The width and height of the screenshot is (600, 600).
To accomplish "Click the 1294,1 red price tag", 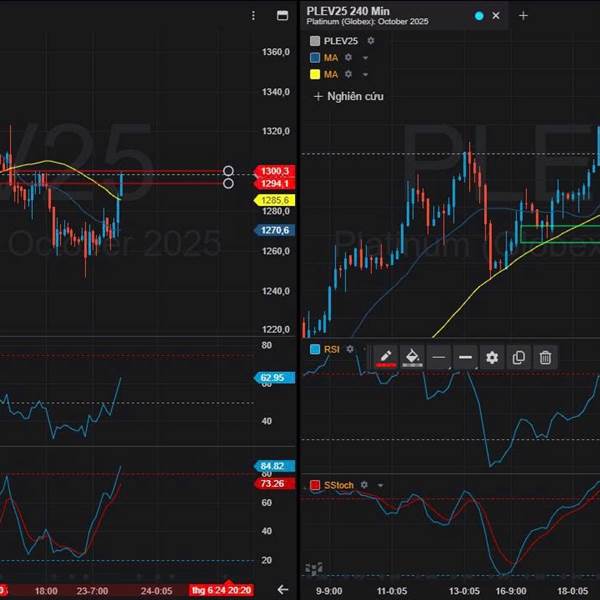I will click(274, 184).
